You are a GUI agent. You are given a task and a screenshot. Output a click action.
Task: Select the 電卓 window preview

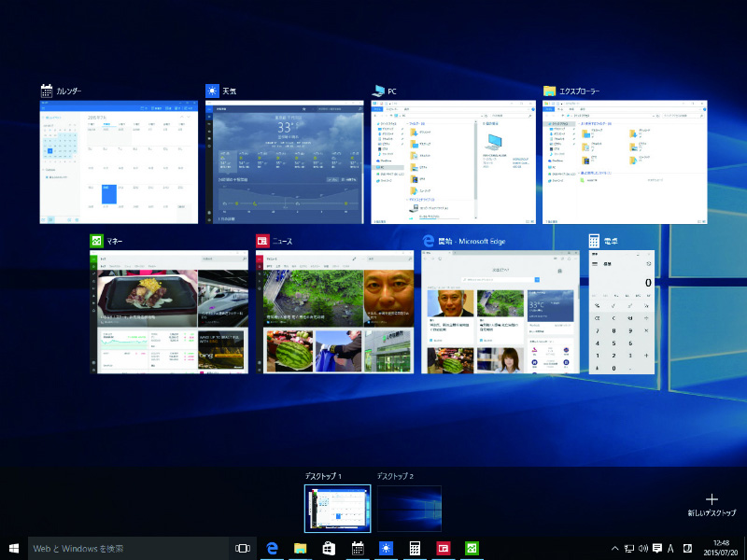pyautogui.click(x=624, y=308)
